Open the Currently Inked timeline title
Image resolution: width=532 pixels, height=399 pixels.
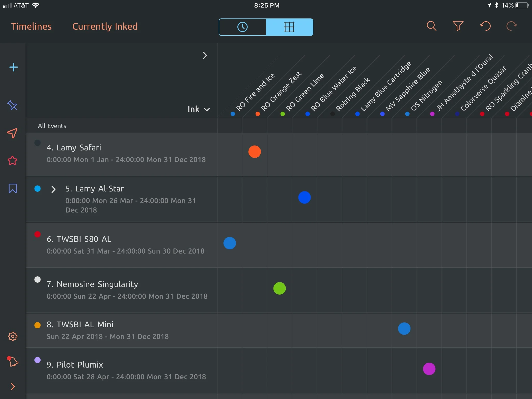tap(105, 26)
